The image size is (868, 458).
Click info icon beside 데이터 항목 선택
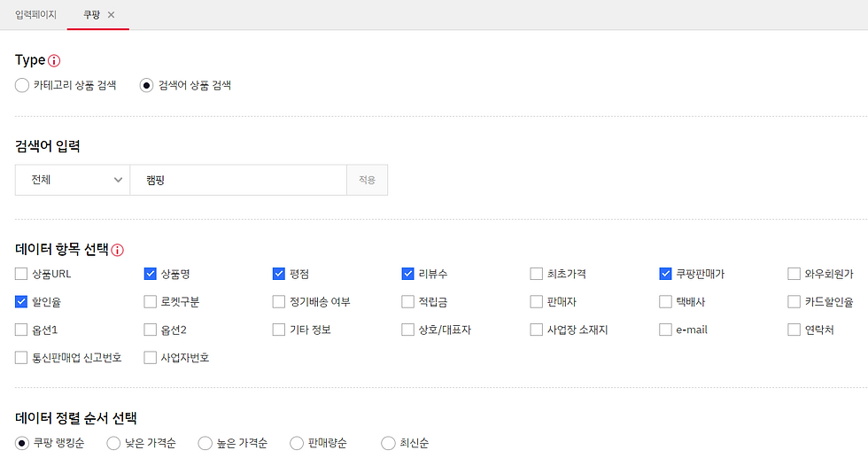tap(117, 251)
